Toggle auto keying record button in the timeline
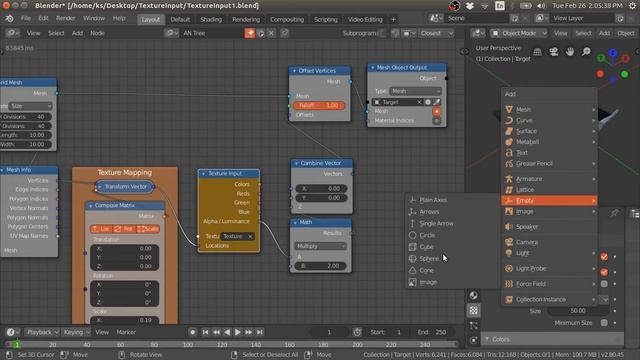 193,332
